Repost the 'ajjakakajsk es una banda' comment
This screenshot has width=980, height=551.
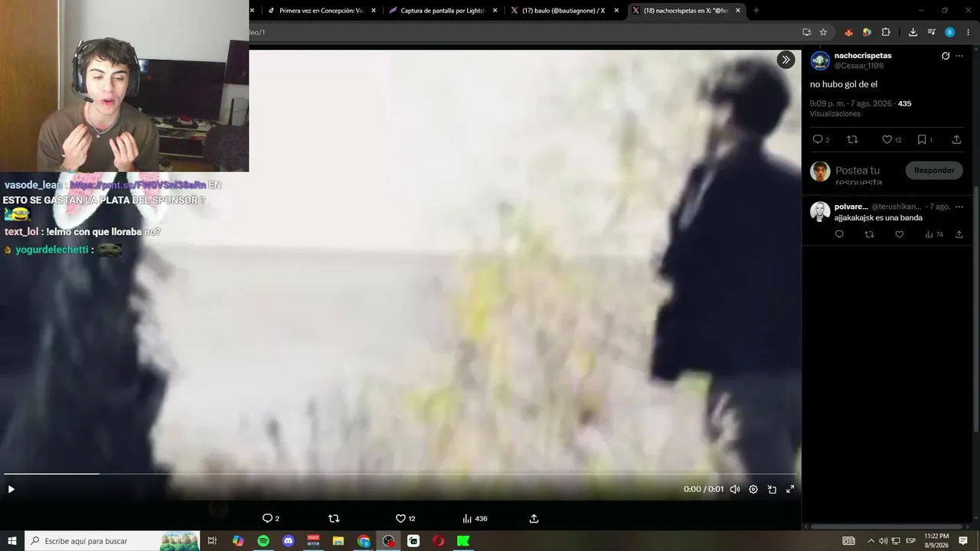869,234
